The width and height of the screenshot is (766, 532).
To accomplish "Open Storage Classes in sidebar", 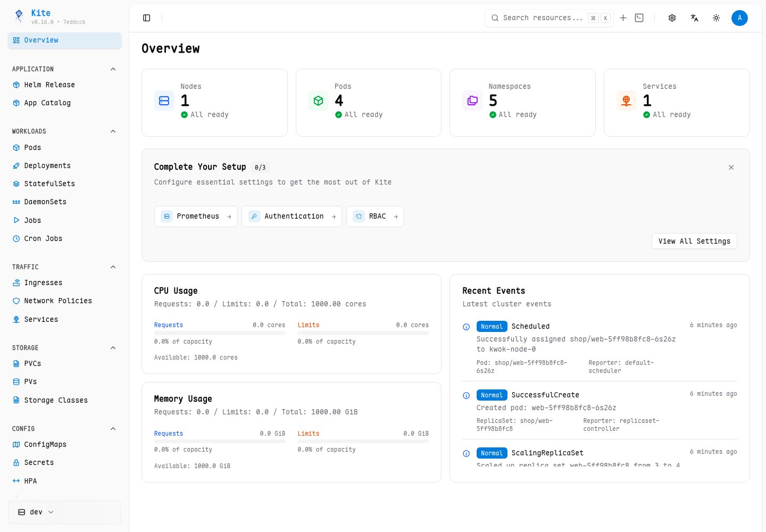I will tap(64, 401).
